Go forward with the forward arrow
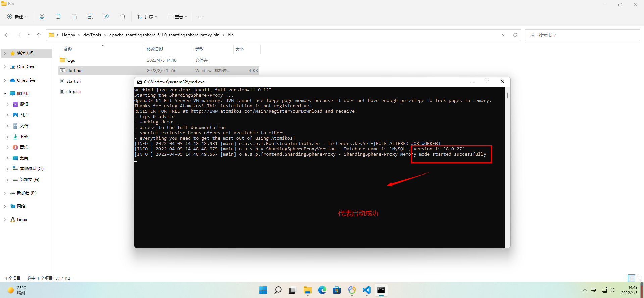 [19, 35]
